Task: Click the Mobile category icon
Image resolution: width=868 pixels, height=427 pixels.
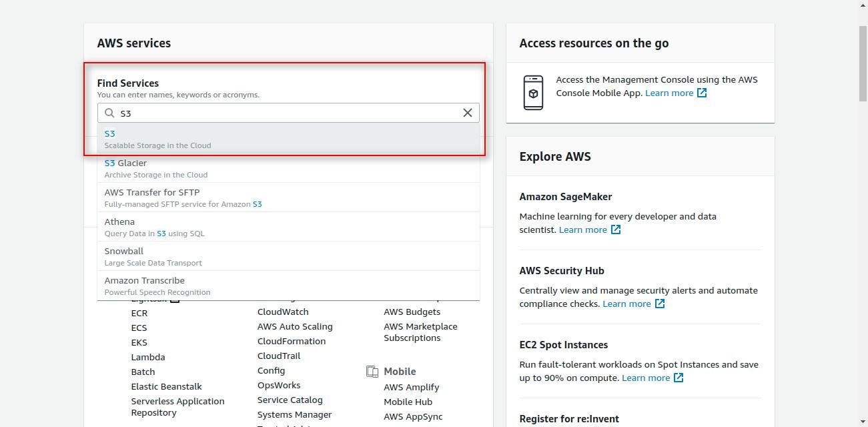Action: [x=372, y=372]
